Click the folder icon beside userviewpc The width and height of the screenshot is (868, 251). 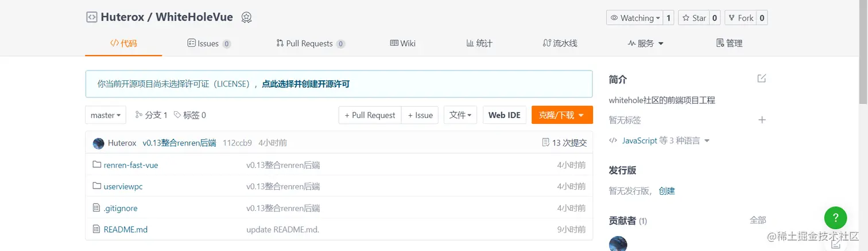(x=96, y=186)
